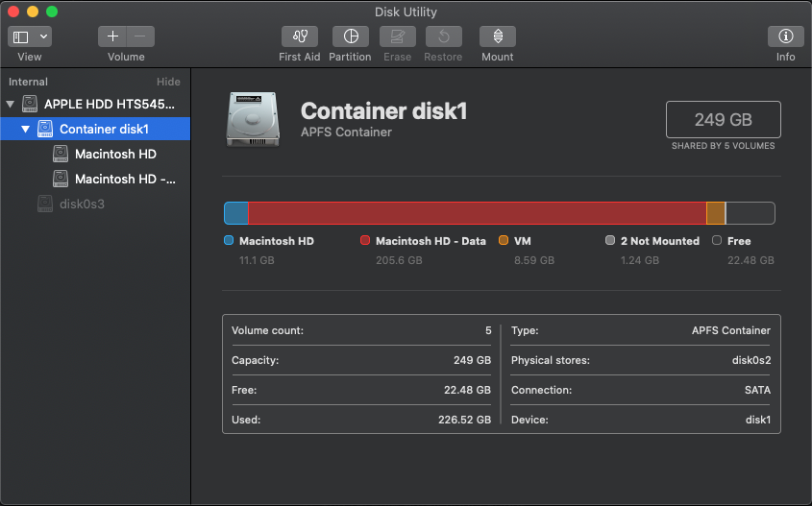The image size is (812, 506).
Task: Click the 249 GB capacity box
Action: point(724,119)
